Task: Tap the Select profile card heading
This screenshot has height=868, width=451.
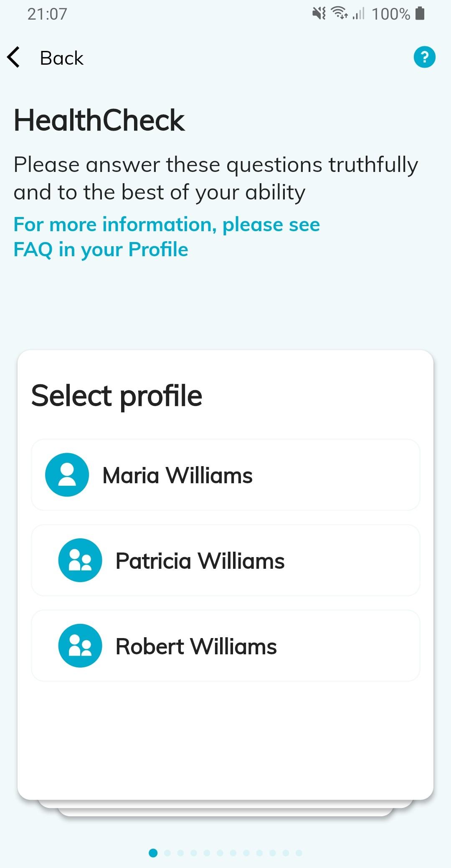Action: [117, 396]
